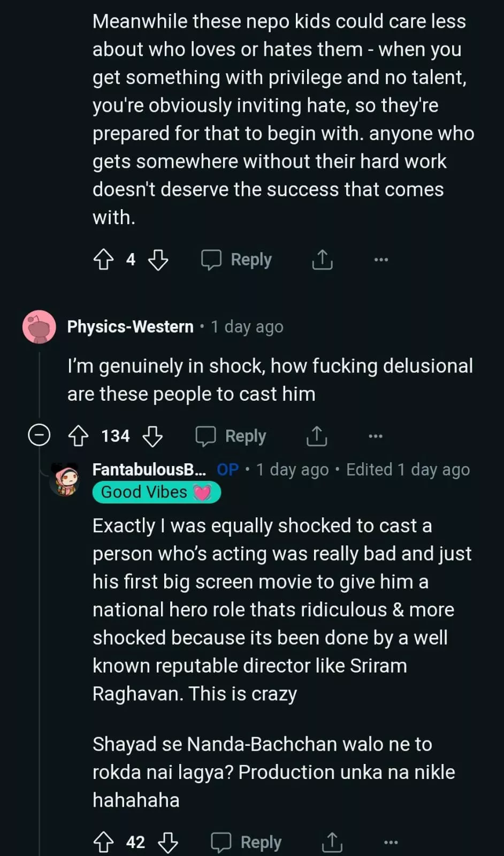Open FantabulousB's avatar
504x856 pixels.
(65, 480)
